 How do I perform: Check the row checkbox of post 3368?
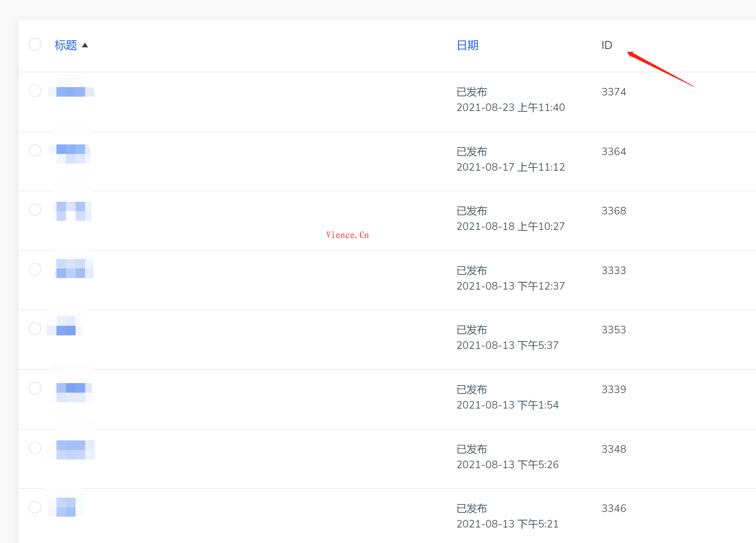(x=35, y=210)
